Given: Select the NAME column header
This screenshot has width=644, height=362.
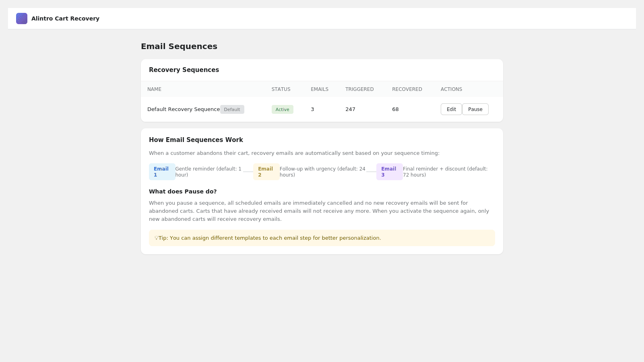Looking at the screenshot, I should coord(154,89).
